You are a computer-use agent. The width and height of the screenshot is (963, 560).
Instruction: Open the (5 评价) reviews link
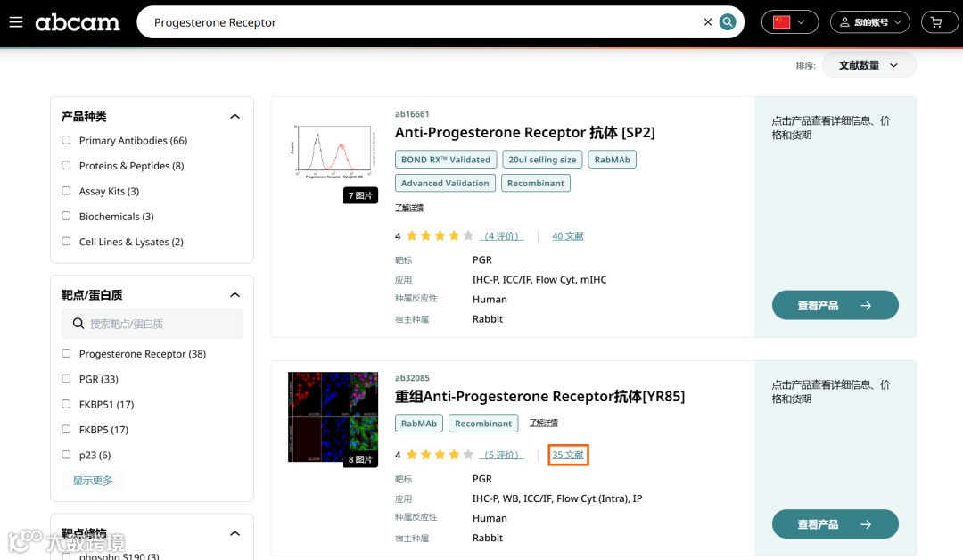[502, 455]
